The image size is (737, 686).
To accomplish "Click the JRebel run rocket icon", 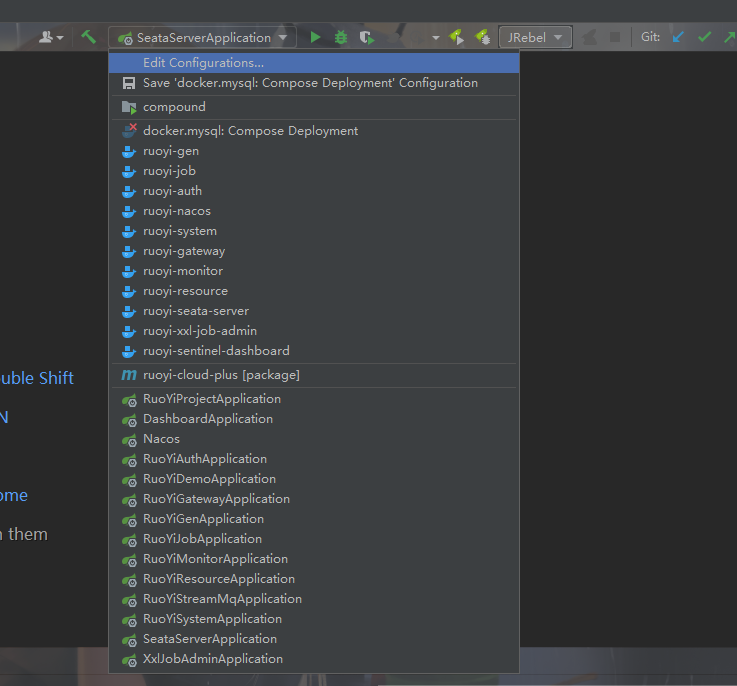I will (x=456, y=37).
